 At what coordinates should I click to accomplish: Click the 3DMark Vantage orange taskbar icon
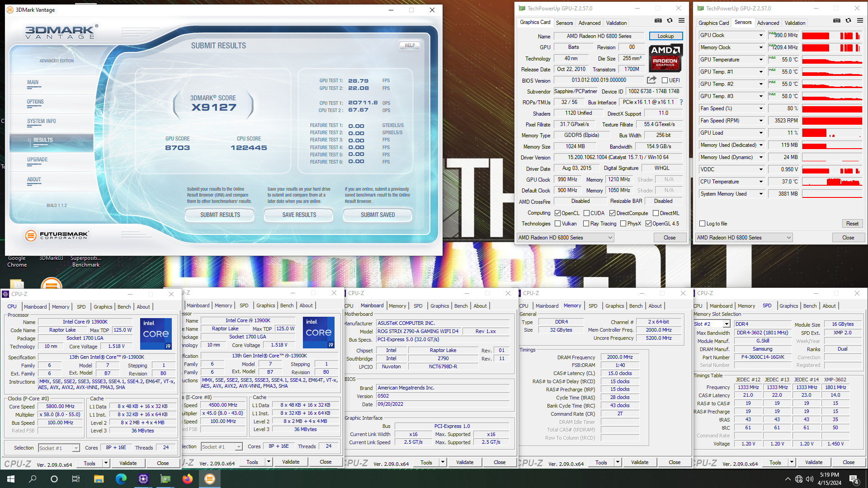(210, 479)
